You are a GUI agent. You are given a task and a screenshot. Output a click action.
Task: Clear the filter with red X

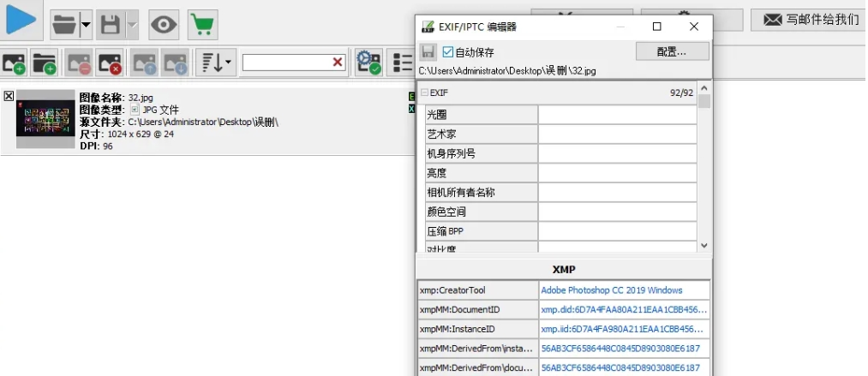[338, 63]
